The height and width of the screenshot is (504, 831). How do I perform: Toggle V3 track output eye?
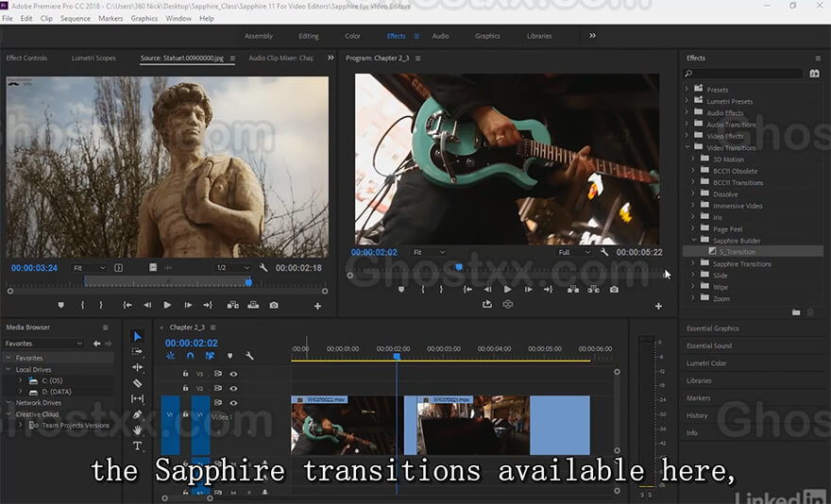233,374
